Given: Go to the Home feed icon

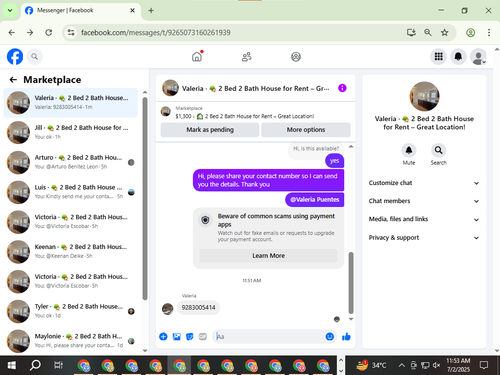Looking at the screenshot, I should click(197, 57).
